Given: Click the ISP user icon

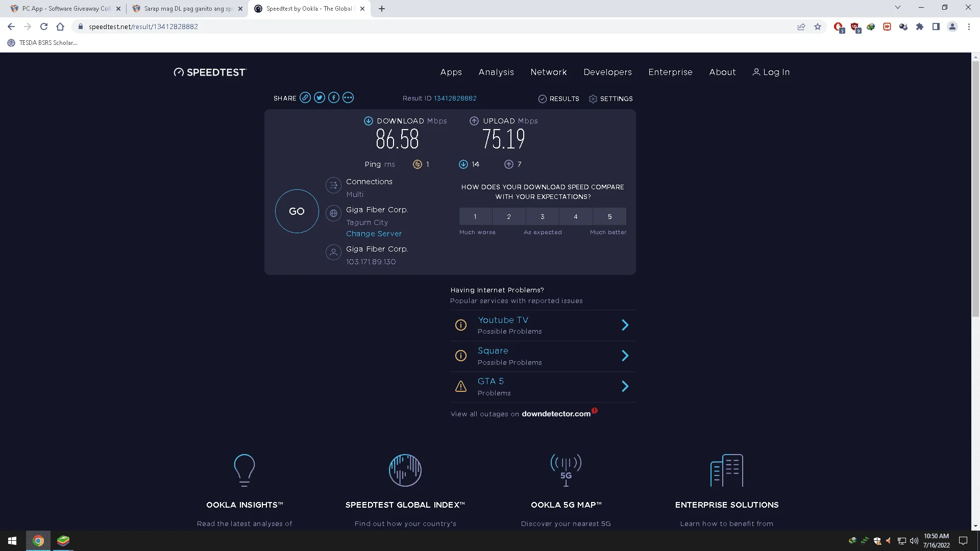Looking at the screenshot, I should coord(333,253).
